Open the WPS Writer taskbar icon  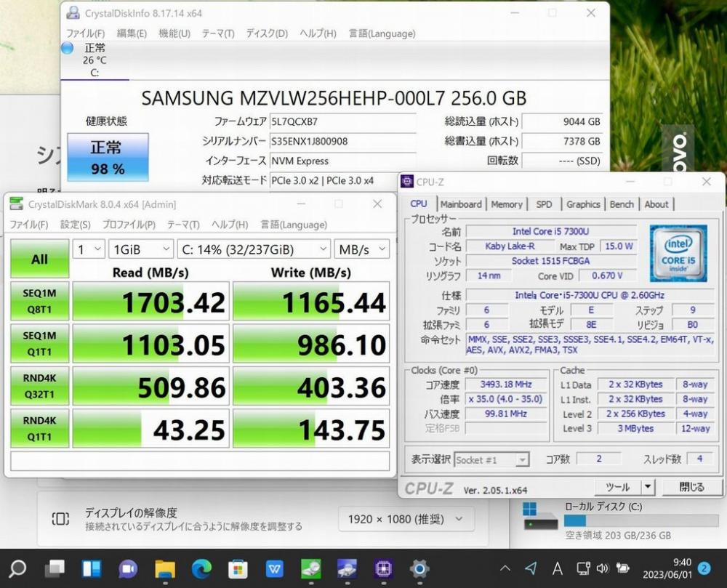pos(274,568)
